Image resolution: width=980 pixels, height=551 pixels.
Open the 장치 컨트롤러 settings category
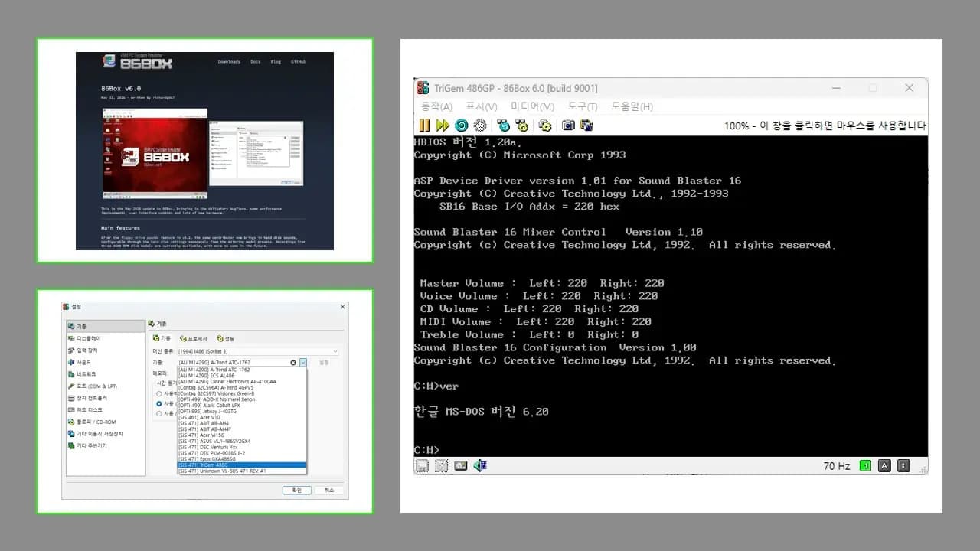pos(106,398)
